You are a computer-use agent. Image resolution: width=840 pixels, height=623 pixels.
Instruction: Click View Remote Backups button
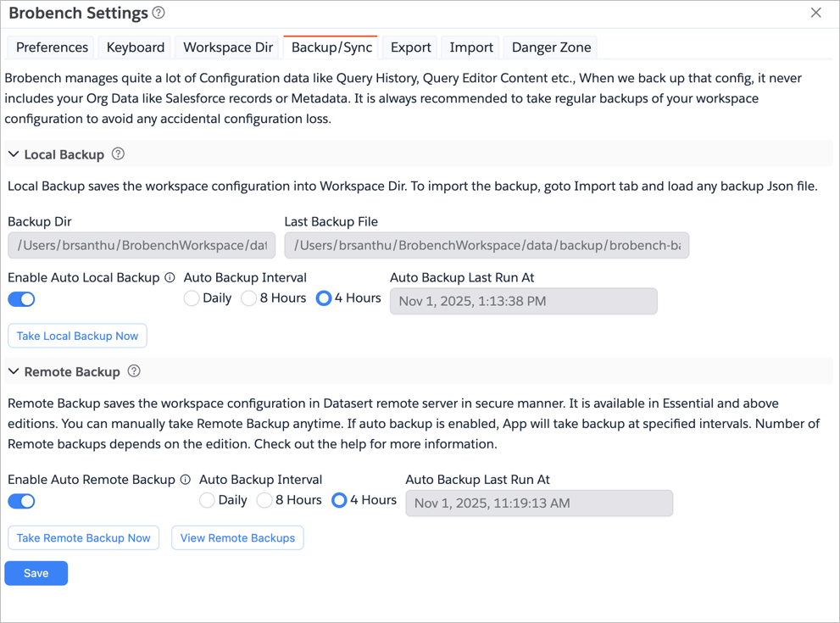tap(237, 537)
